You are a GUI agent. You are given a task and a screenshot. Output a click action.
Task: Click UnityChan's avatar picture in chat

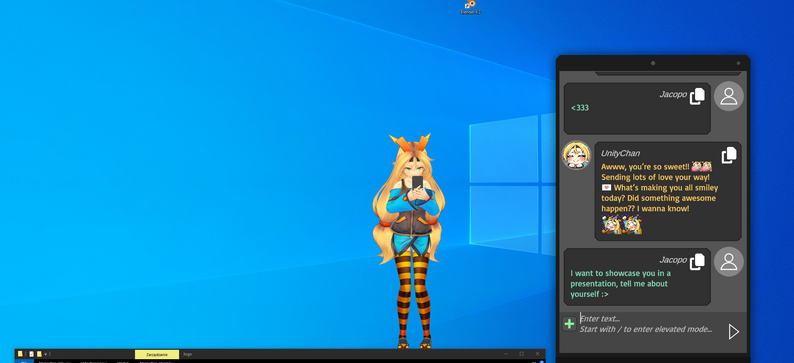tap(576, 155)
